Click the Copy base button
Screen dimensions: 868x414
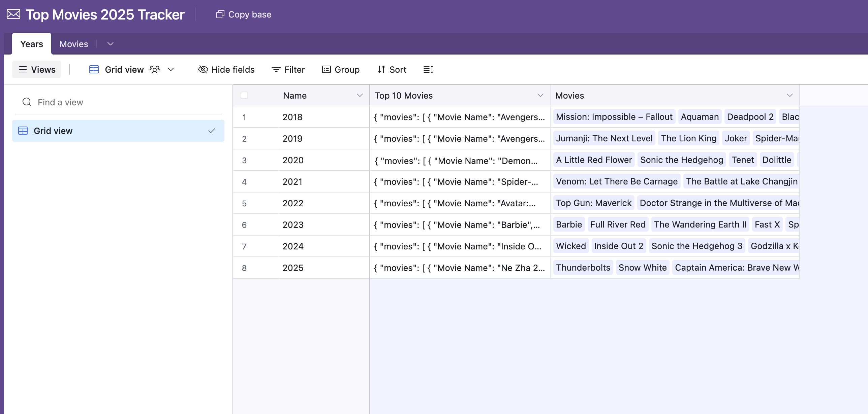tap(244, 14)
